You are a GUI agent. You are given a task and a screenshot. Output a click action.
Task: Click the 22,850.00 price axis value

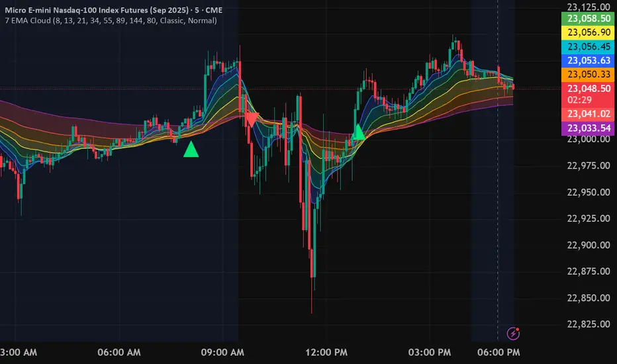[x=589, y=298]
